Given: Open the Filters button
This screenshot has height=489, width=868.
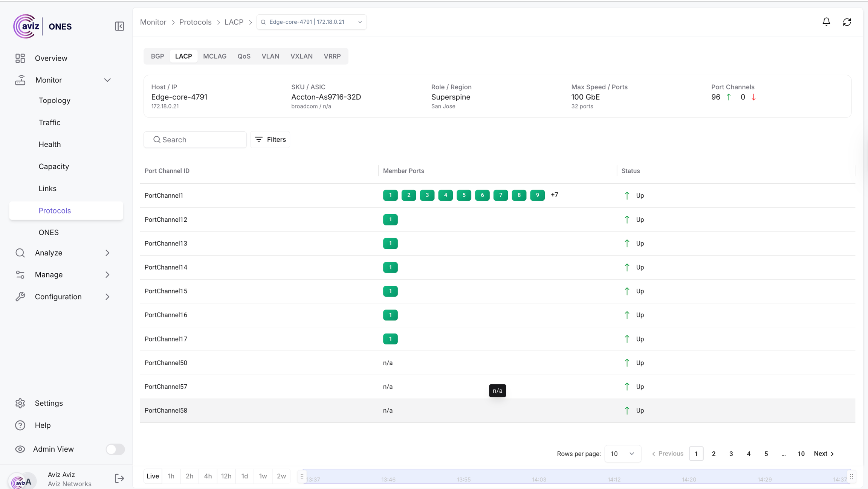Looking at the screenshot, I should [270, 140].
